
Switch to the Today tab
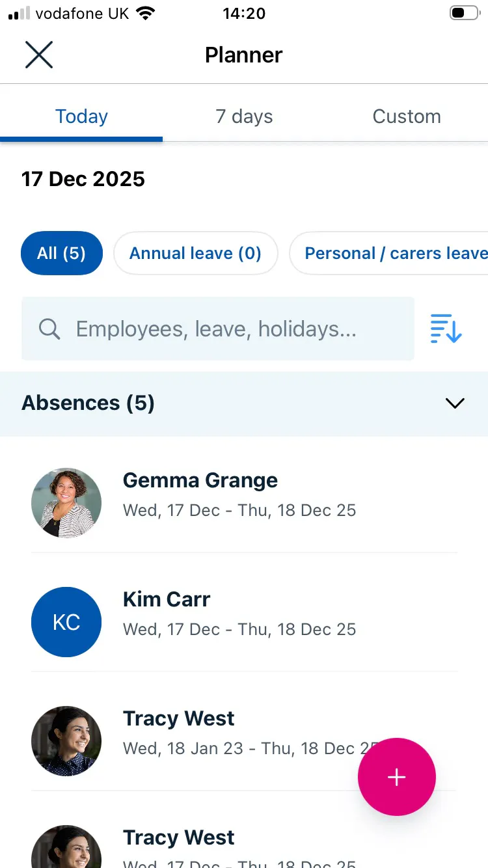81,116
